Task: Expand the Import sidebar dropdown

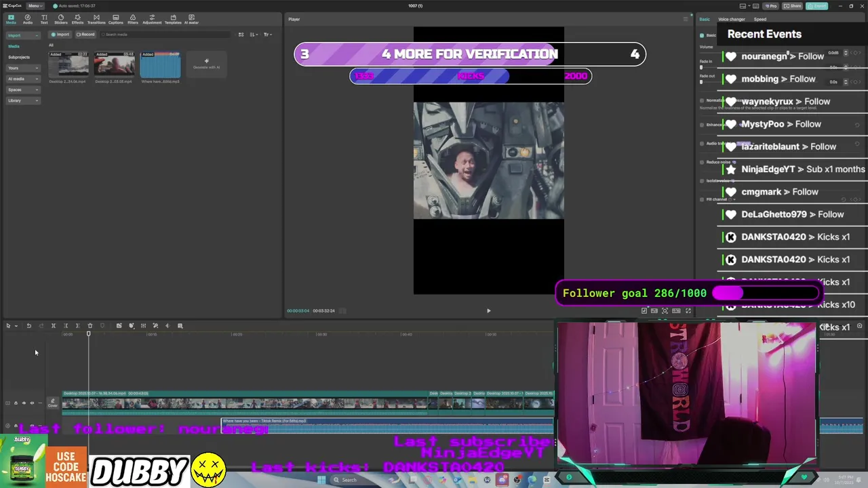Action: point(22,35)
